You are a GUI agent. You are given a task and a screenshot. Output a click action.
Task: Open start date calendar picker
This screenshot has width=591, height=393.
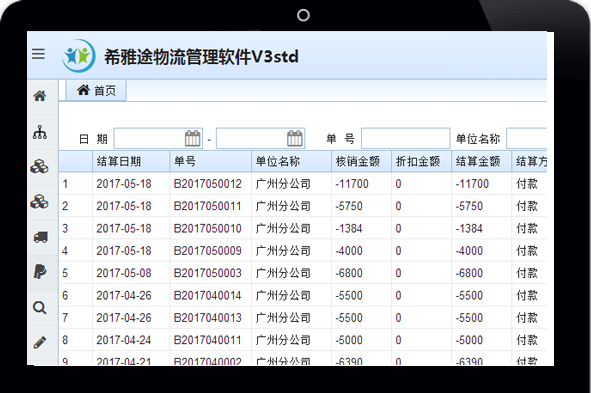coord(192,138)
